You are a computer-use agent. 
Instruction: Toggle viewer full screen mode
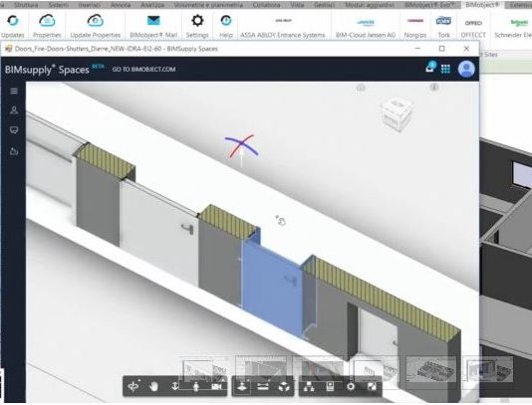pyautogui.click(x=372, y=386)
